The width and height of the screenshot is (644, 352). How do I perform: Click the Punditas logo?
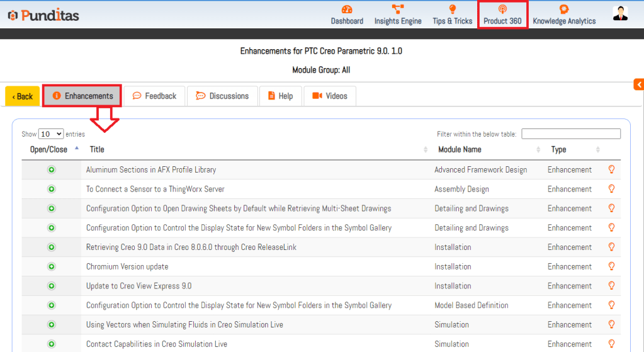click(x=43, y=15)
